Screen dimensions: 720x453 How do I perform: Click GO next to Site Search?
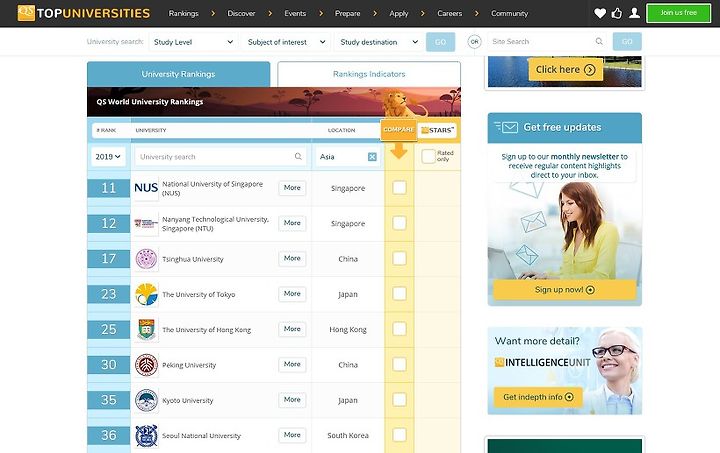coord(627,42)
